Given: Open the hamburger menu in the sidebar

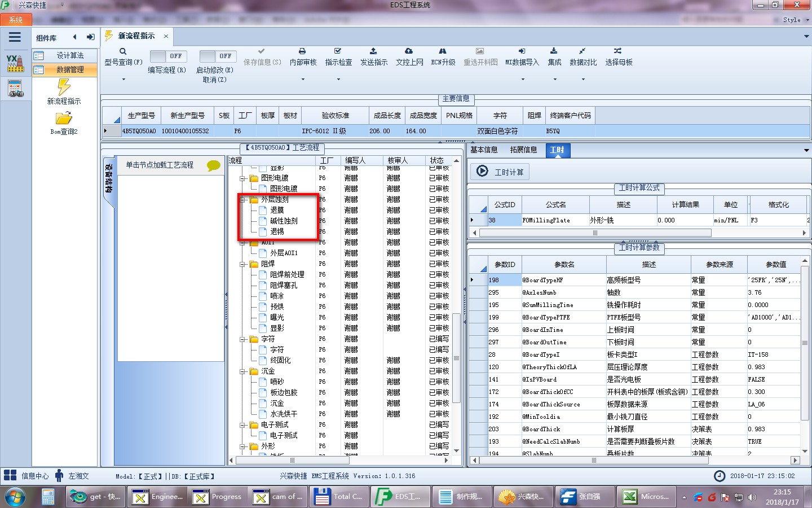Looking at the screenshot, I should coord(15,37).
